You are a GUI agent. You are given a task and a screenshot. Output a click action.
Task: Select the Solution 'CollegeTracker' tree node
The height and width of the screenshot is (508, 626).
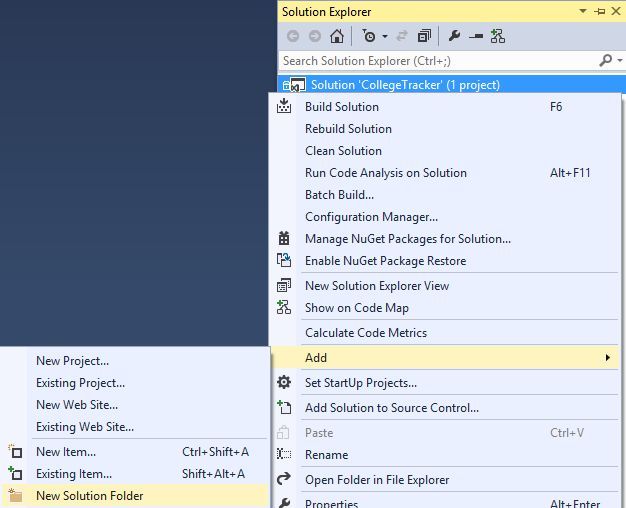click(405, 85)
